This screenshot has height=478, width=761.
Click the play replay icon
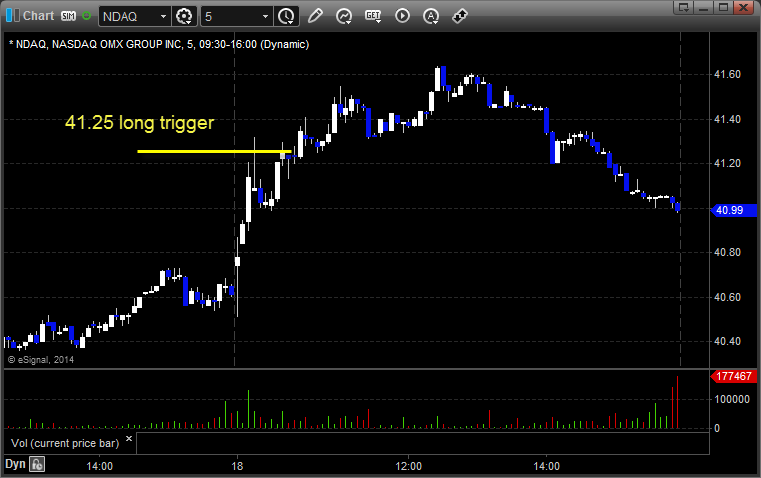pyautogui.click(x=402, y=16)
